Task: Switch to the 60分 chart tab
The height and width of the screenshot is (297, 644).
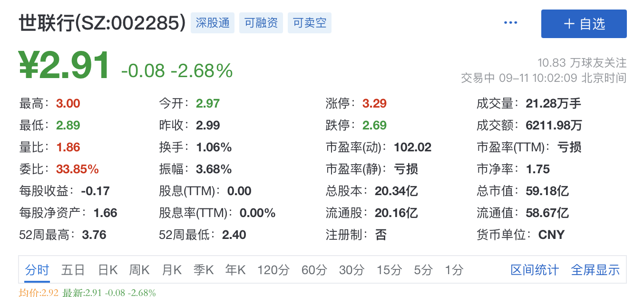Action: [314, 270]
